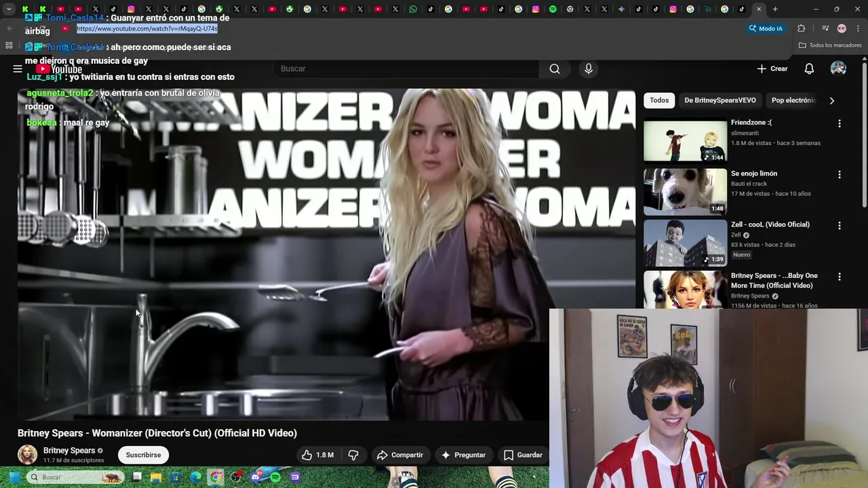The width and height of the screenshot is (868, 488).
Task: Open YouTube notifications bell
Action: point(809,68)
